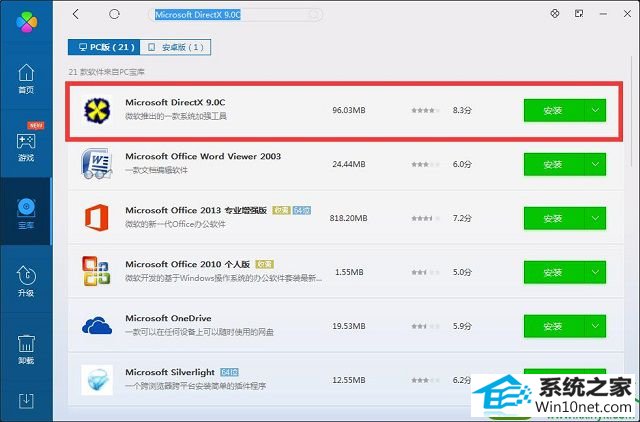Viewport: 640px width, 422px height.
Task: Click the 6.0分 score for Word Viewer
Action: tap(462, 164)
